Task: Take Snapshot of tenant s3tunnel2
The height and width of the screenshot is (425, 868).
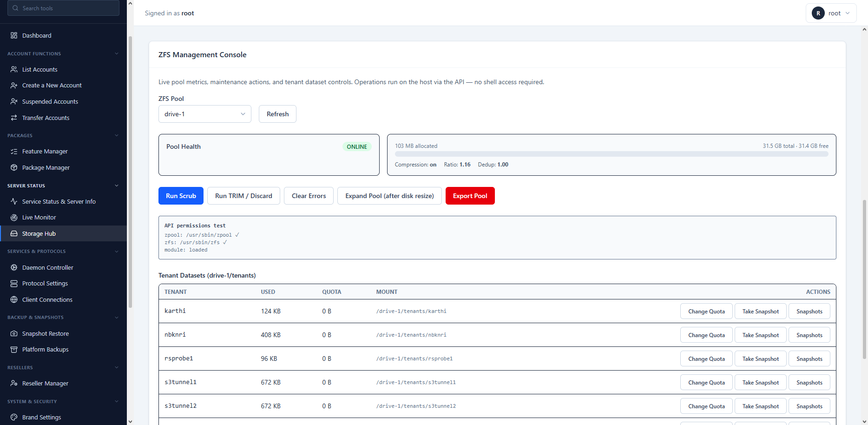Action: (x=760, y=406)
